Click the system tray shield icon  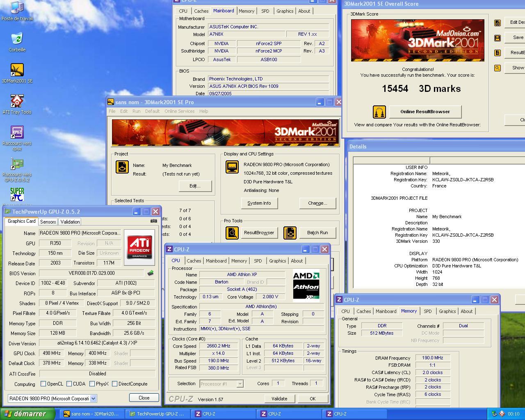point(494,414)
